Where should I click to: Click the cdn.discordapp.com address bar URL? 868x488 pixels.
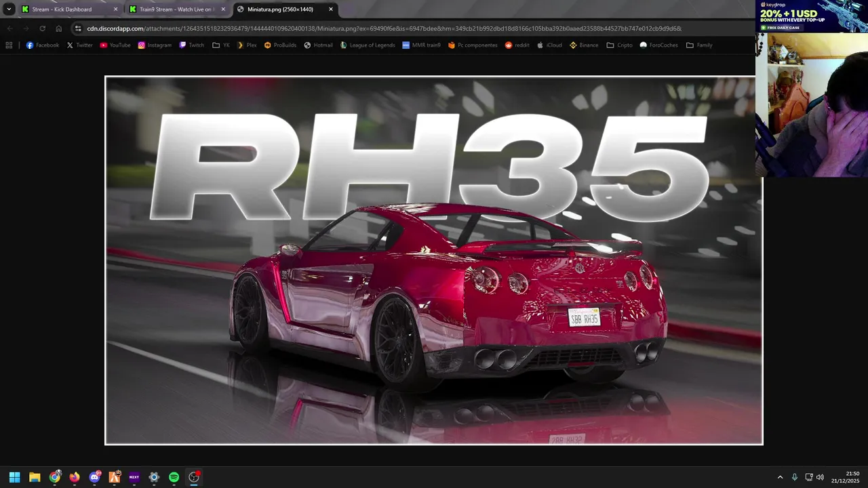384,28
